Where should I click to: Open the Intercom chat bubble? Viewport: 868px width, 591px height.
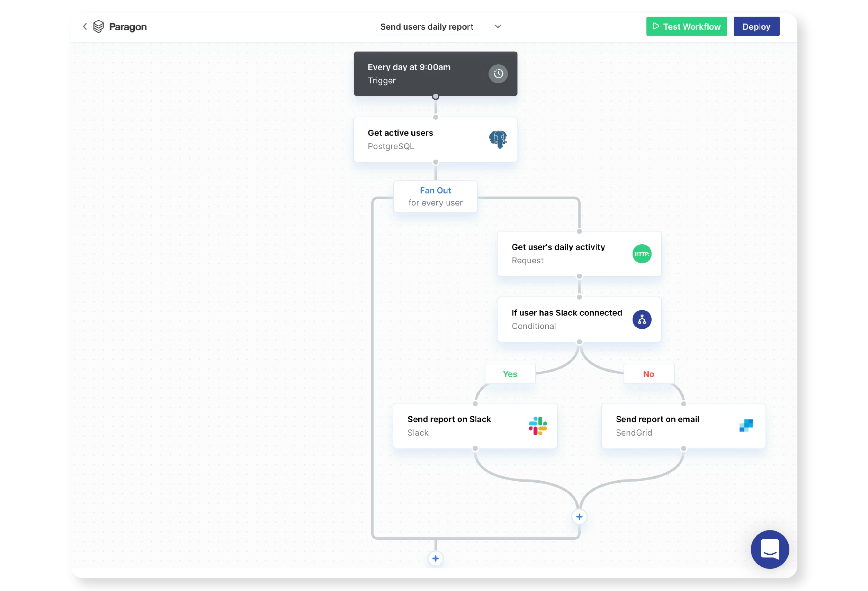[770, 549]
